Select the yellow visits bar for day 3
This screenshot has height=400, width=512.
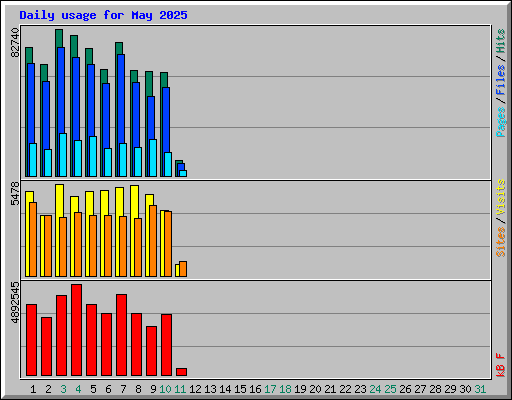(59, 201)
